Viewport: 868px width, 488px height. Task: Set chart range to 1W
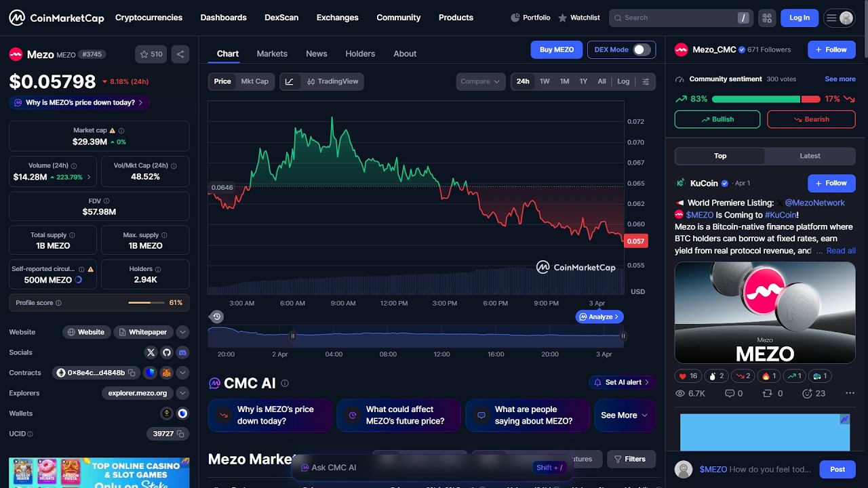pyautogui.click(x=545, y=81)
